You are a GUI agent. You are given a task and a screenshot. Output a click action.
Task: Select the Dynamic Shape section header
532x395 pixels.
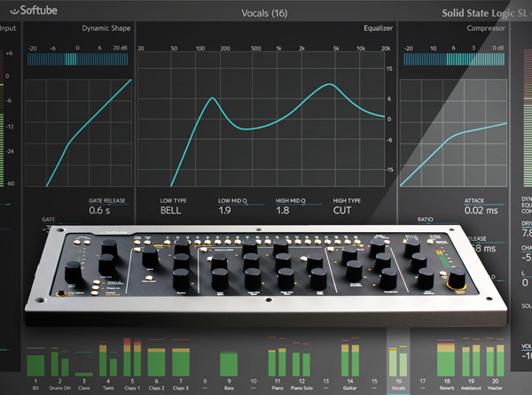pos(106,28)
